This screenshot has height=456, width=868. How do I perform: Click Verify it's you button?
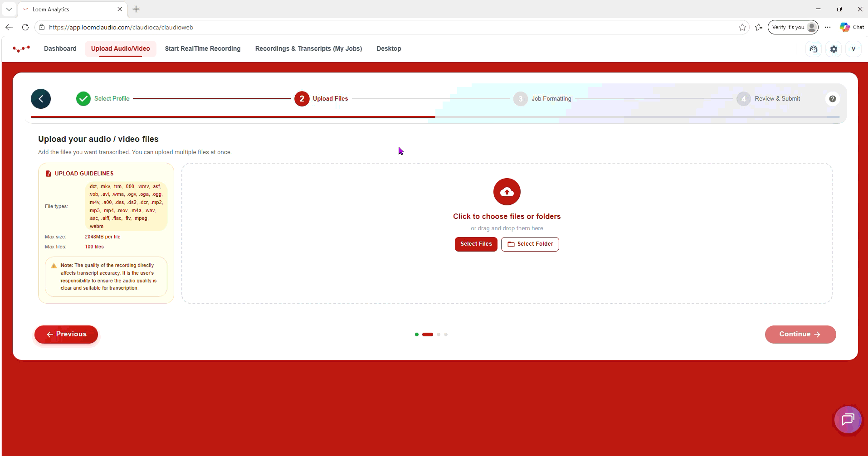[793, 27]
